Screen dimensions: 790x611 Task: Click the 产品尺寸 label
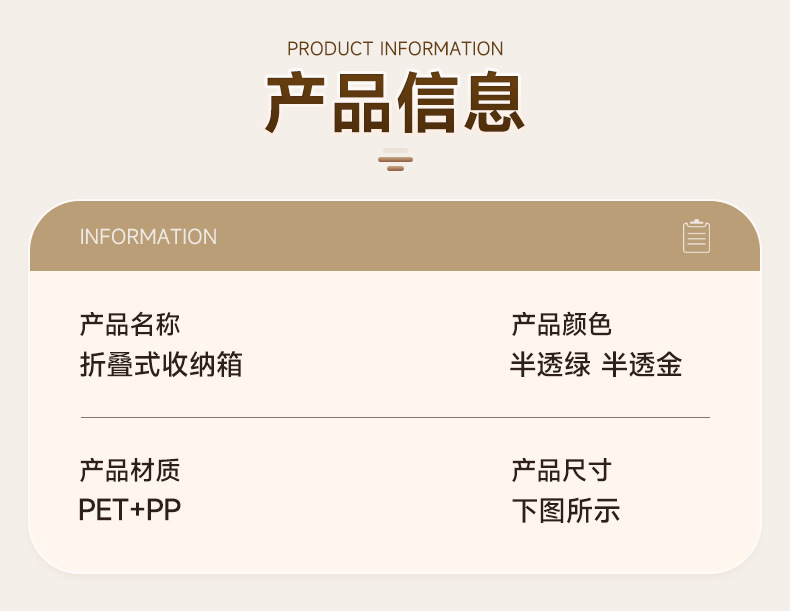tap(561, 470)
